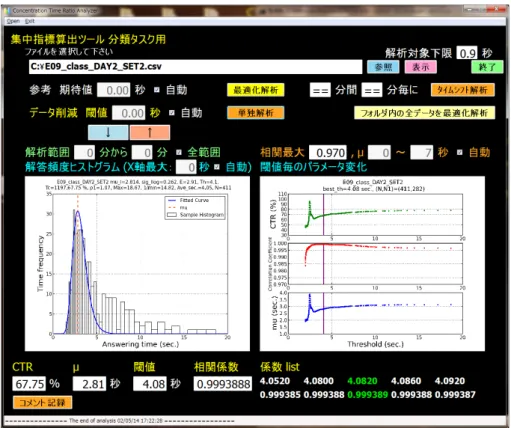
Task: Select the 閾値 result field 4.08
Action: (x=150, y=384)
